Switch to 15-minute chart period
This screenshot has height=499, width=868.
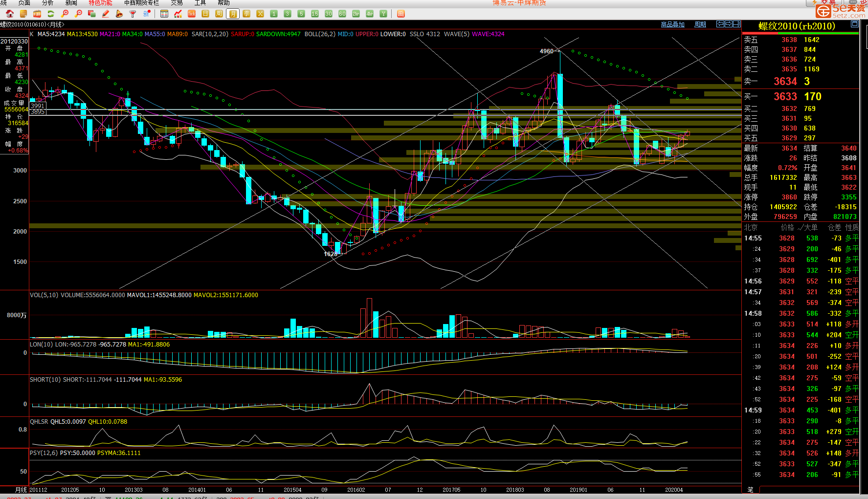[315, 14]
